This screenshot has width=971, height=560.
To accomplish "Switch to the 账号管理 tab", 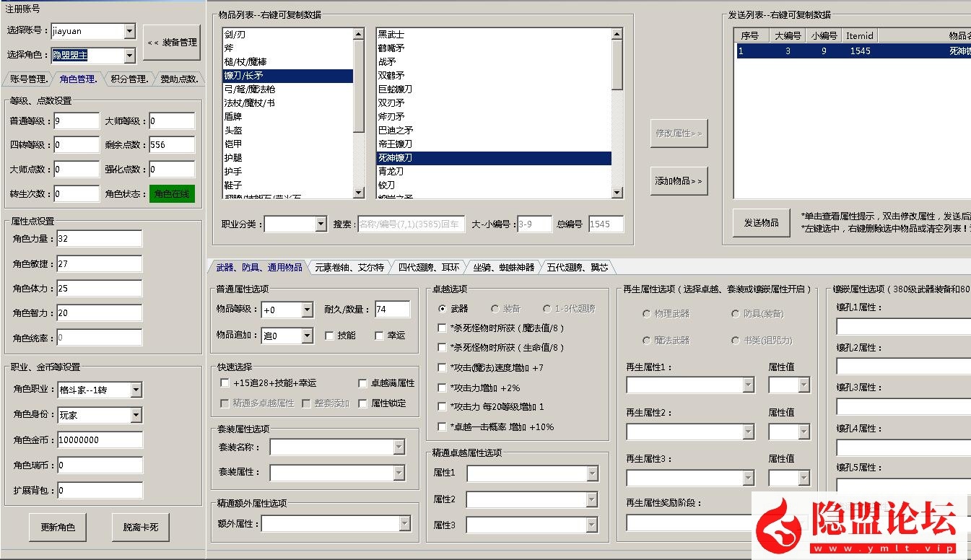I will pyautogui.click(x=29, y=79).
